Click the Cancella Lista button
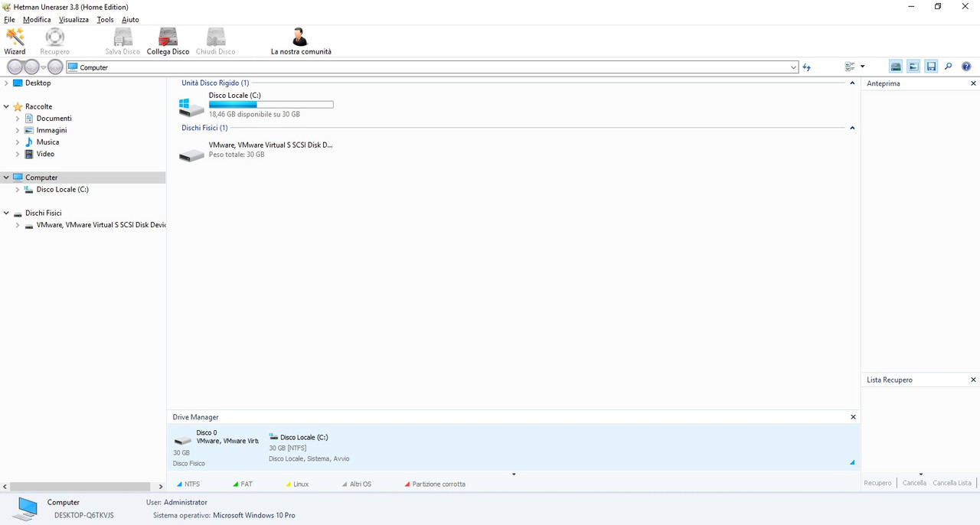This screenshot has width=980, height=525. (952, 483)
